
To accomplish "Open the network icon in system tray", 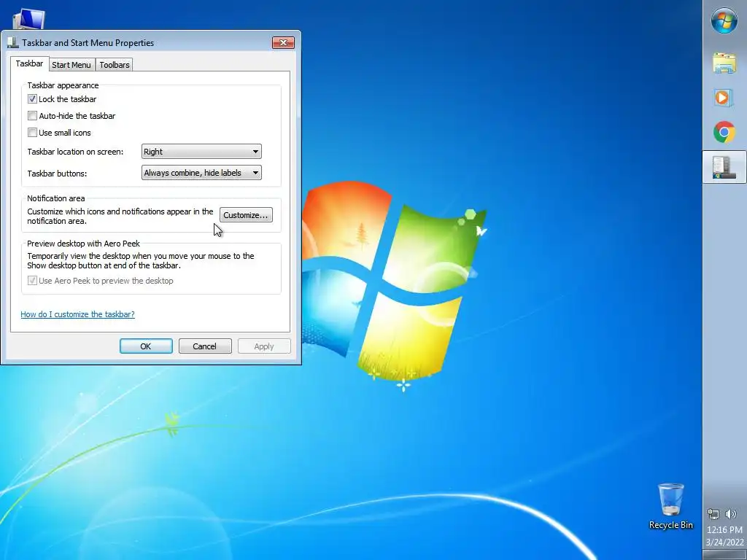I will point(713,514).
